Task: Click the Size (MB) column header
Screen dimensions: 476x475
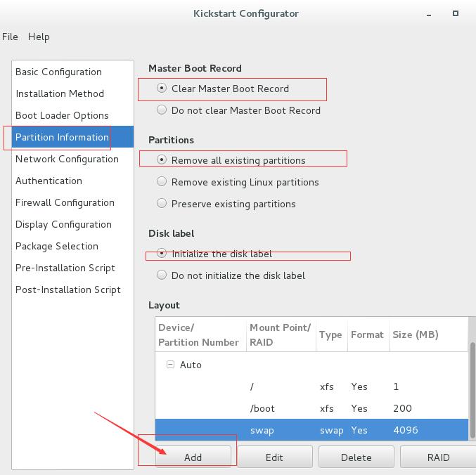Action: click(429, 334)
